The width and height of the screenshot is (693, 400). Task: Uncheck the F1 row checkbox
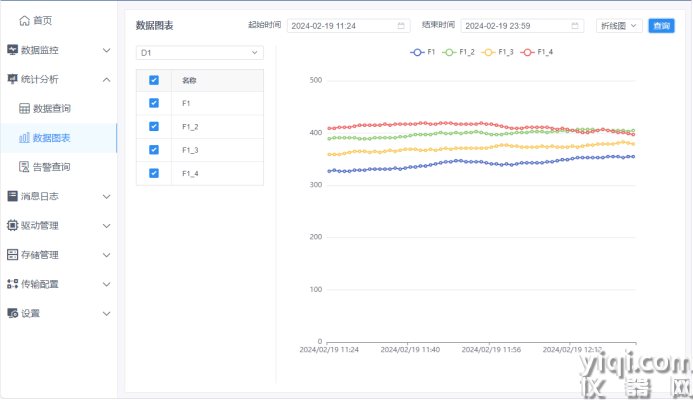154,103
